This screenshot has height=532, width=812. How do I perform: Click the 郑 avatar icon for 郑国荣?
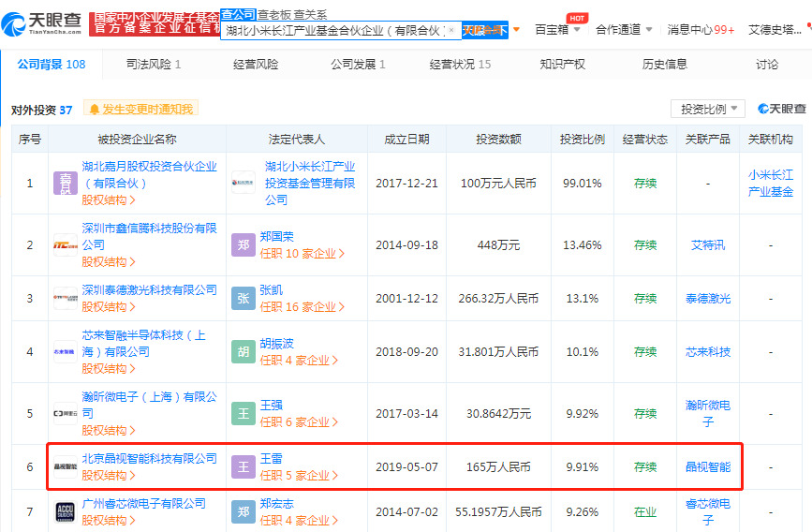[x=244, y=245]
